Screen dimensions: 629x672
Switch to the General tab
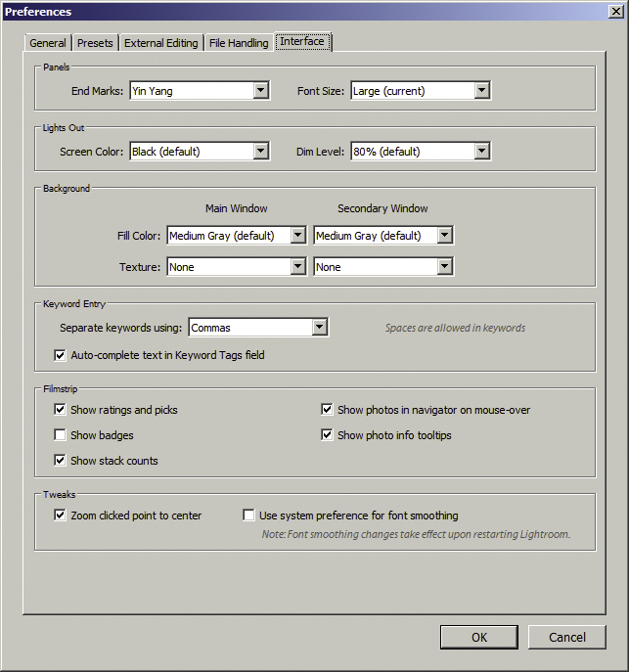click(x=48, y=43)
